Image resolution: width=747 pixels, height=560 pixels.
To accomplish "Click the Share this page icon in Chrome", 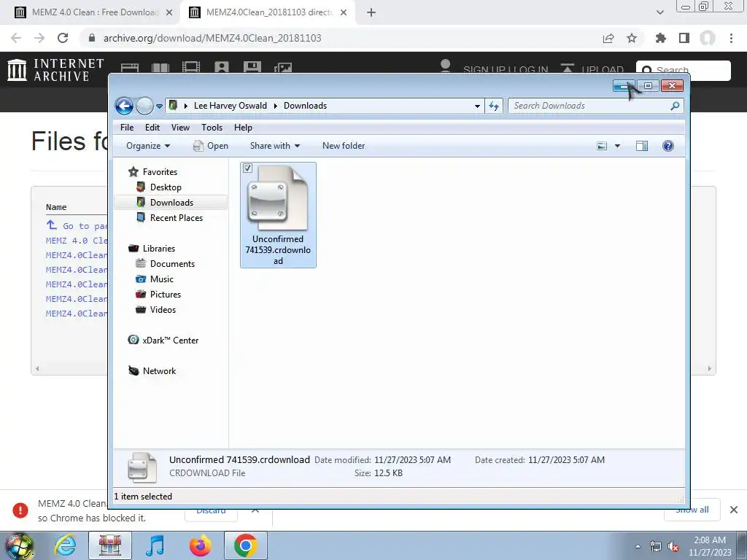I will coord(608,38).
